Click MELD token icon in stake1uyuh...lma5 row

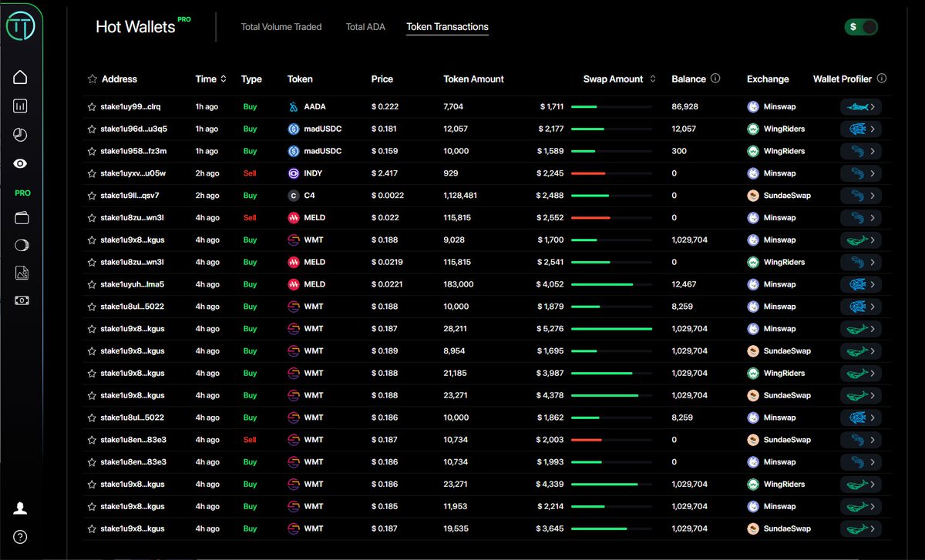coord(293,284)
